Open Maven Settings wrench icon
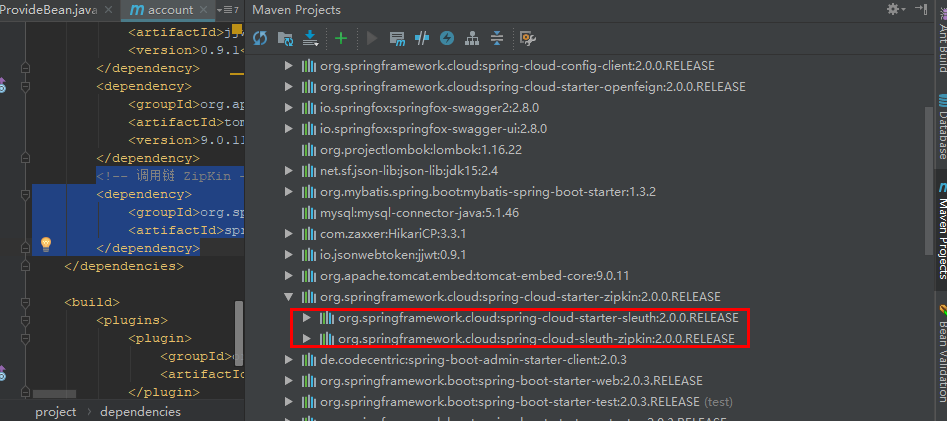 click(x=528, y=39)
